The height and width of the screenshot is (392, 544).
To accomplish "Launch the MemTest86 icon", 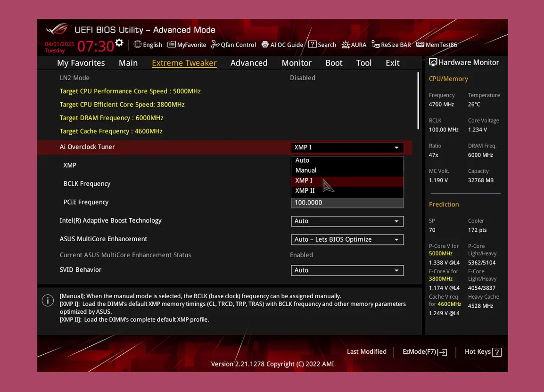I will [x=420, y=44].
